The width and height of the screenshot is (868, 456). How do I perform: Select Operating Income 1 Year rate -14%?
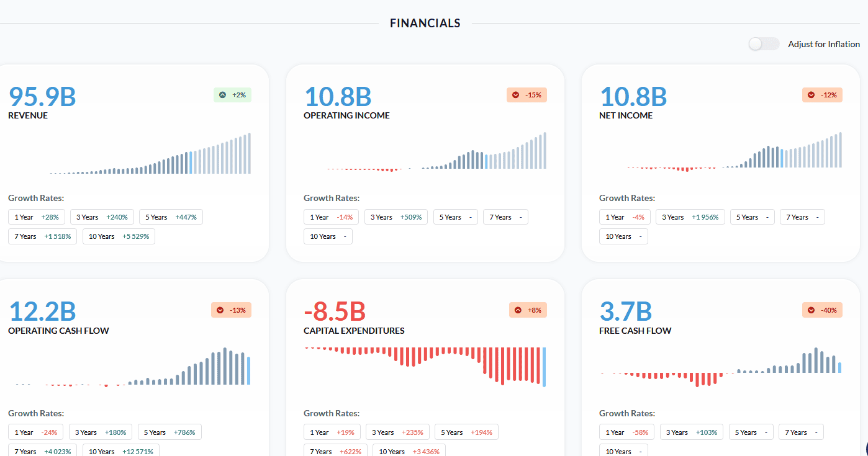[332, 217]
